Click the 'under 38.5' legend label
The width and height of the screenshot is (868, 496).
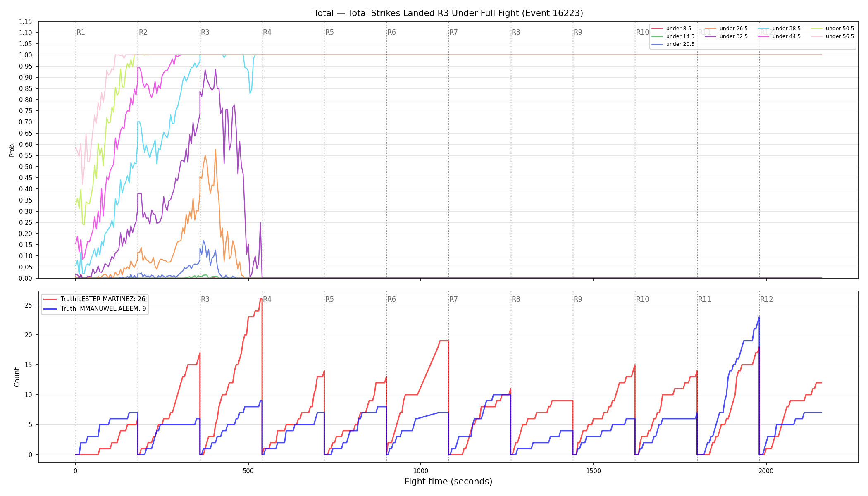coord(787,29)
